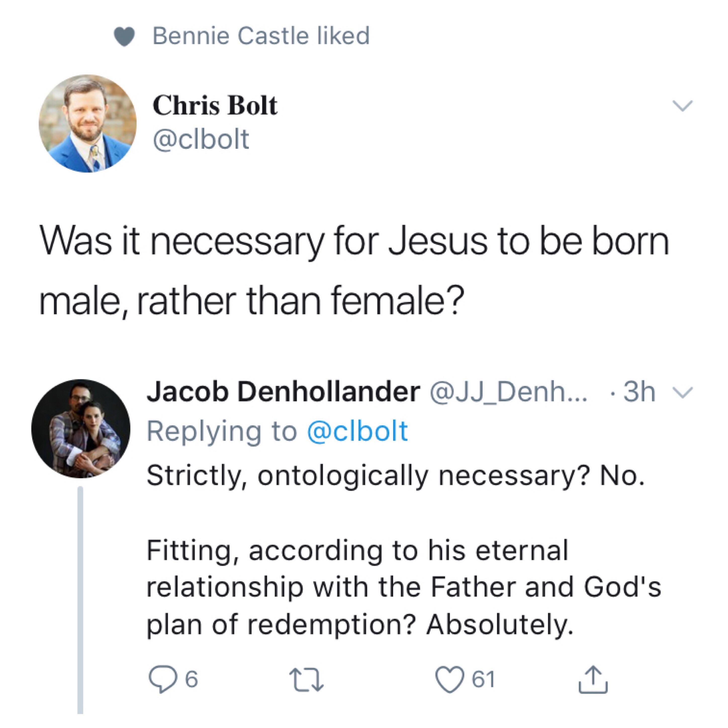Open the 3h timestamp of the reply

tap(640, 392)
